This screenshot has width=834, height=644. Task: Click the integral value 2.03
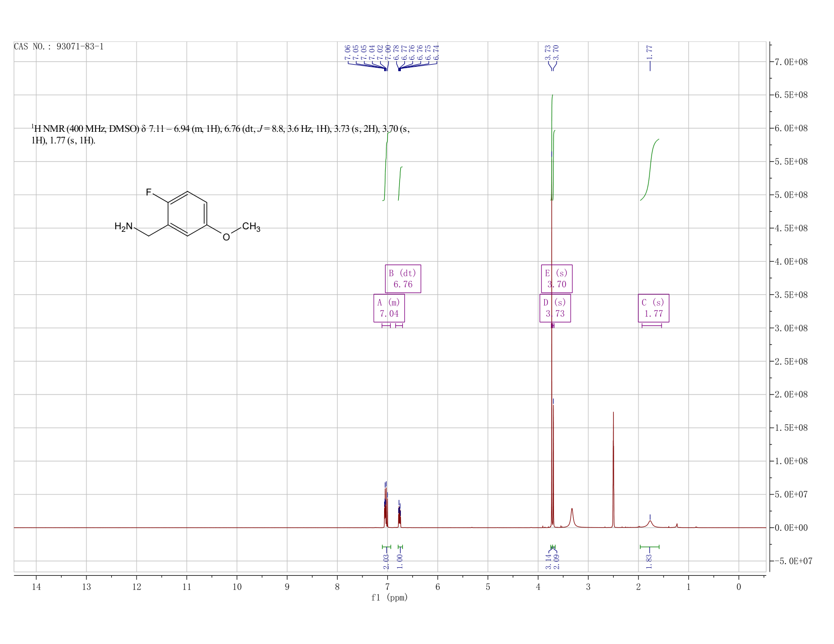pos(386,561)
